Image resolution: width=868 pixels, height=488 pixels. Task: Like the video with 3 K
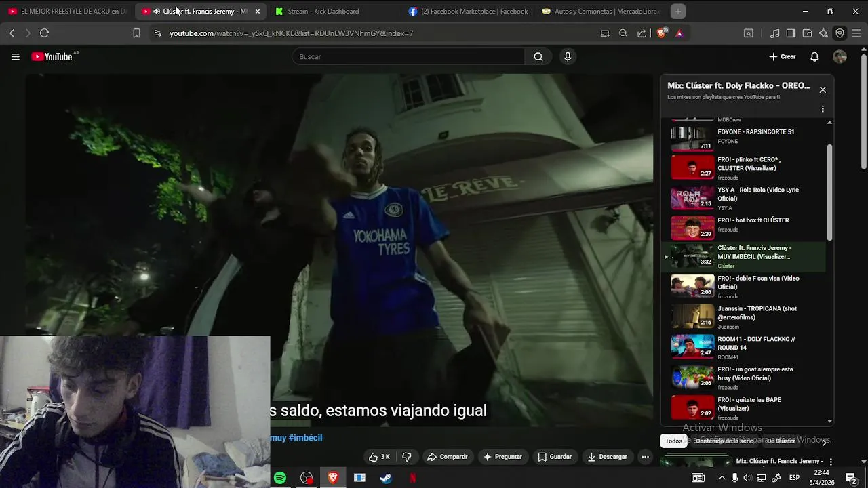(378, 457)
